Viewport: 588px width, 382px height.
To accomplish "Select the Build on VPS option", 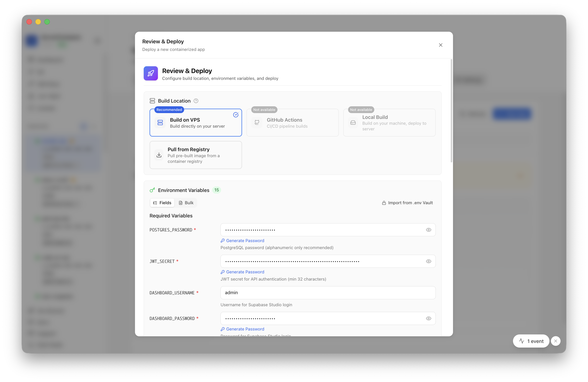I will (196, 122).
